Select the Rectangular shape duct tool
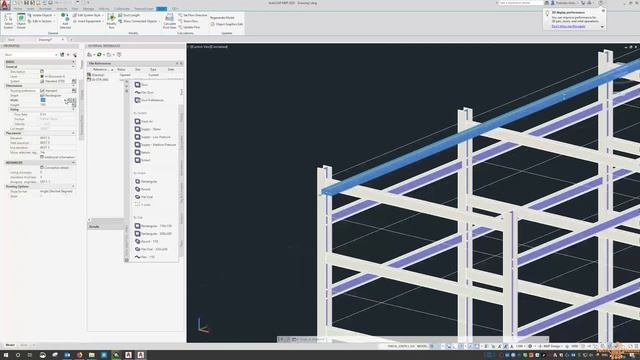The width and height of the screenshot is (640, 360). (146, 181)
